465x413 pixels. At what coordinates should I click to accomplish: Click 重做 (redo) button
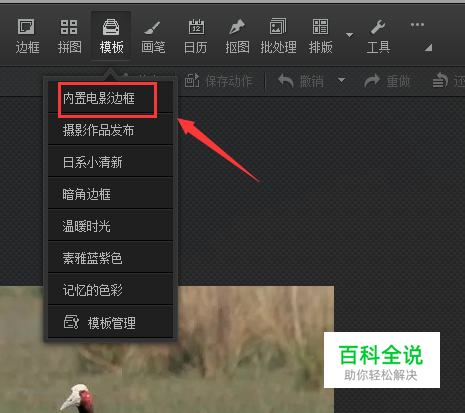click(387, 81)
